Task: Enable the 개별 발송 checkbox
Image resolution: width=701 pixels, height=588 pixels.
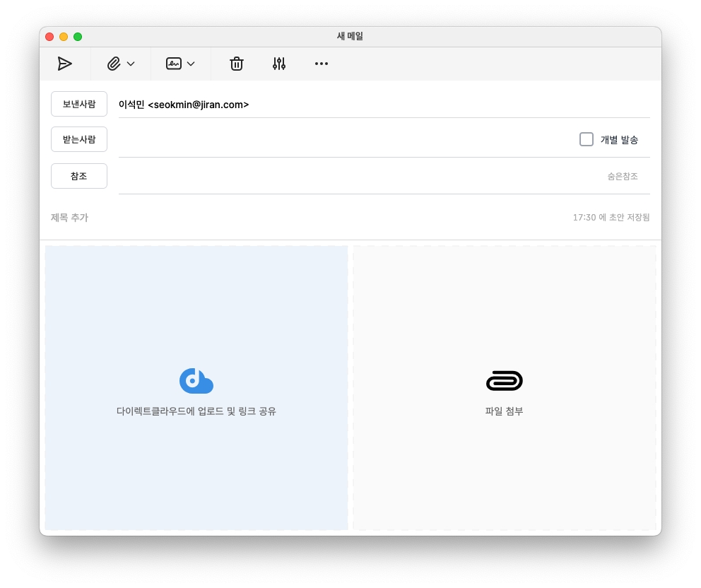Action: [x=587, y=139]
